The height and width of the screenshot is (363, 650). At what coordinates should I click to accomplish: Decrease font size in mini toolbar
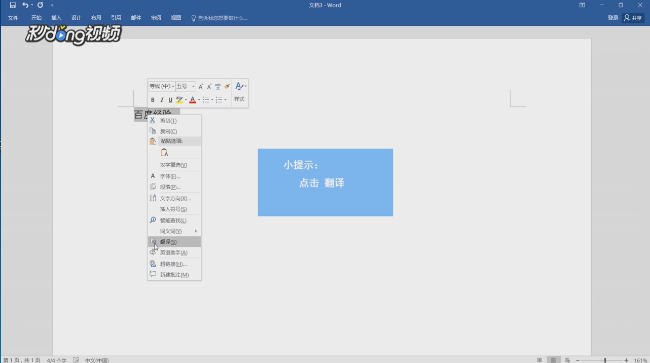point(209,86)
